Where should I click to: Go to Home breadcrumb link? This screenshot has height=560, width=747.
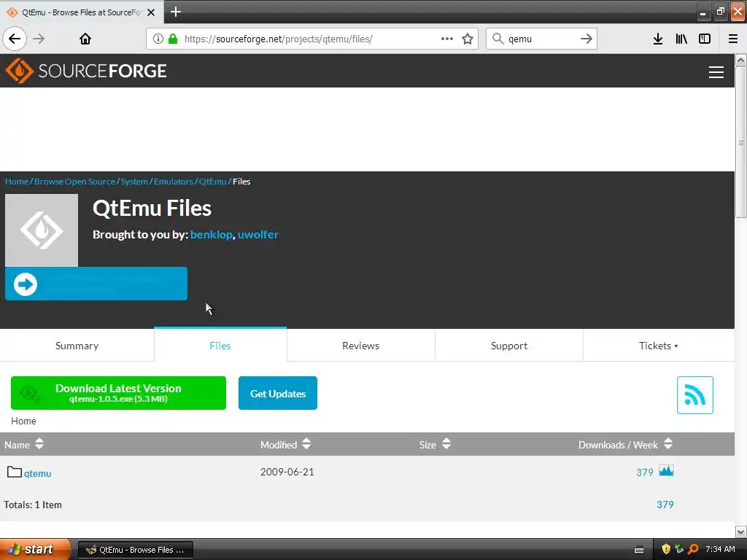coord(17,182)
